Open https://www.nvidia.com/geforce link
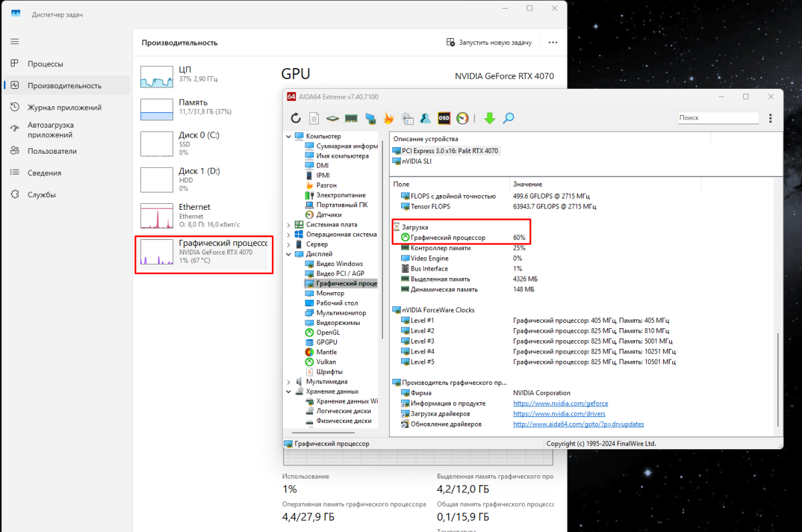 click(x=561, y=404)
